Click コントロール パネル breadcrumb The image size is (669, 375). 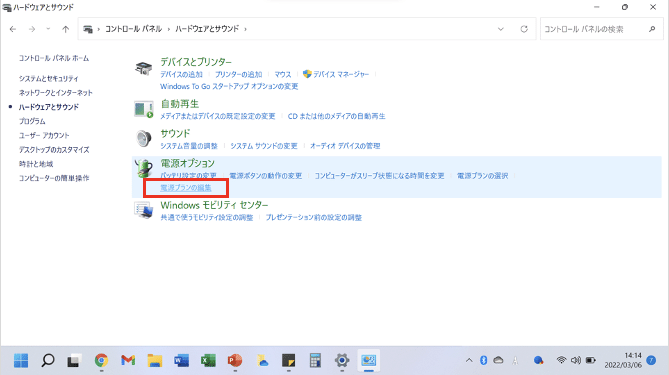133,29
